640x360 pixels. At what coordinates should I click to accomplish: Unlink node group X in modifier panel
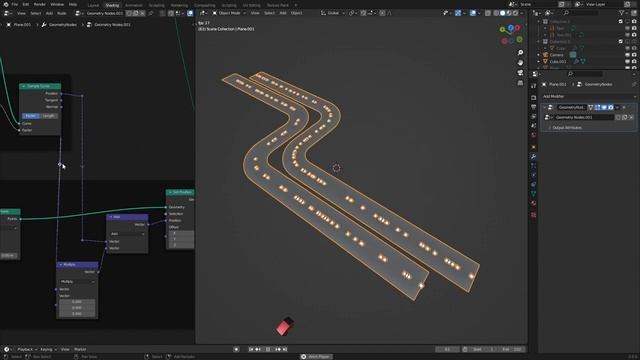click(631, 117)
